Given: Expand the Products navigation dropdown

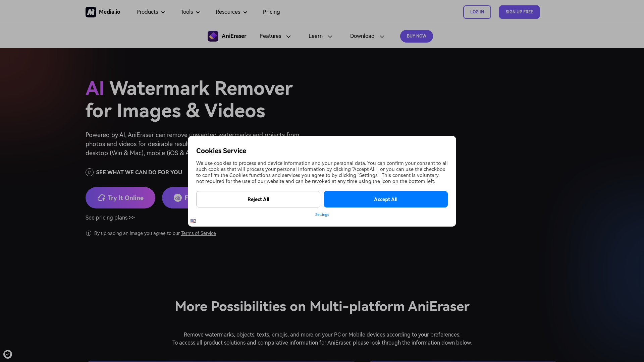Looking at the screenshot, I should click(150, 12).
